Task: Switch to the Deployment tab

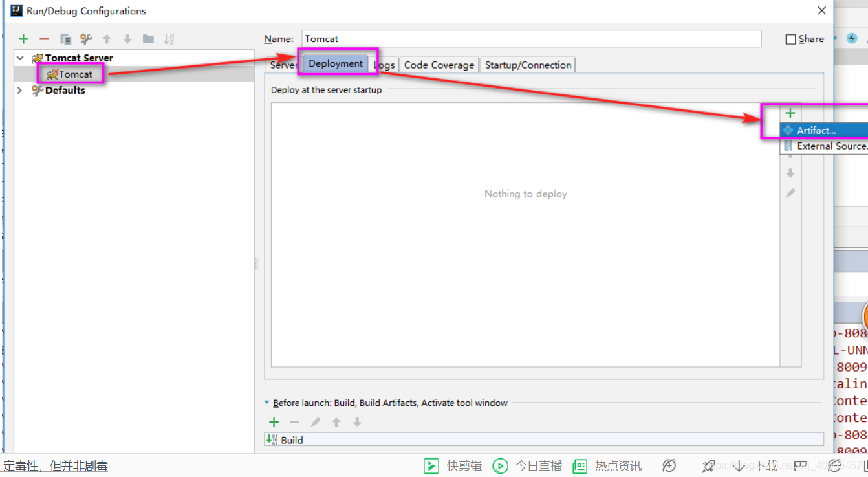Action: pyautogui.click(x=336, y=63)
